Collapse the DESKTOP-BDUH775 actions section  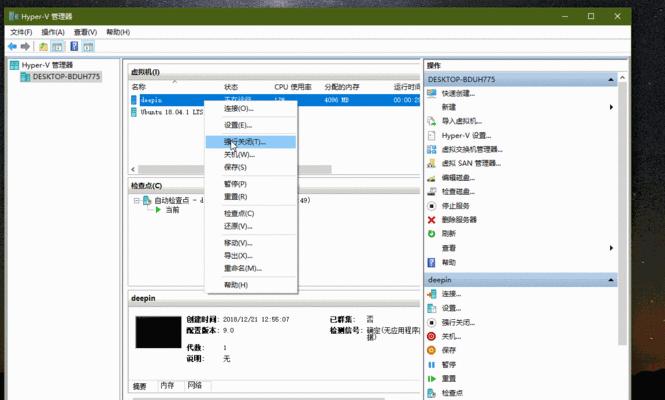click(x=611, y=80)
